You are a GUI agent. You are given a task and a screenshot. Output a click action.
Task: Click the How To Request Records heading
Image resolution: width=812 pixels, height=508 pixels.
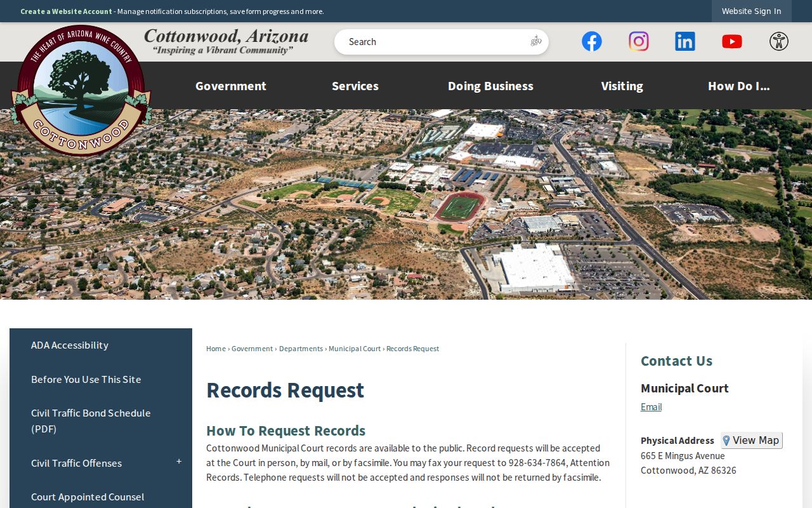click(x=285, y=431)
